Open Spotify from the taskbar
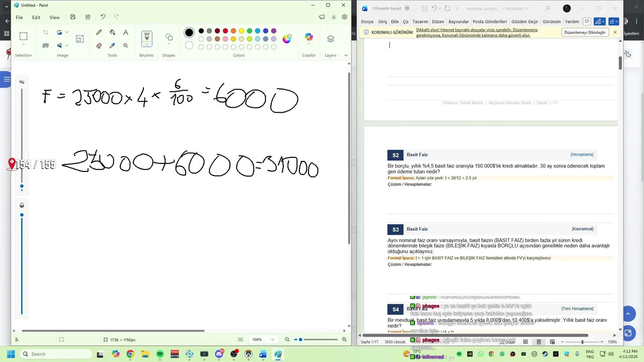Image resolution: width=644 pixels, height=362 pixels. click(160, 354)
